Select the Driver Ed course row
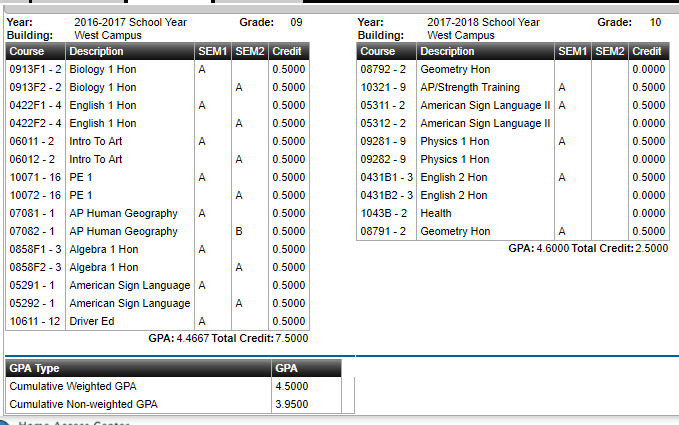This screenshot has height=425, width=679. coord(158,321)
